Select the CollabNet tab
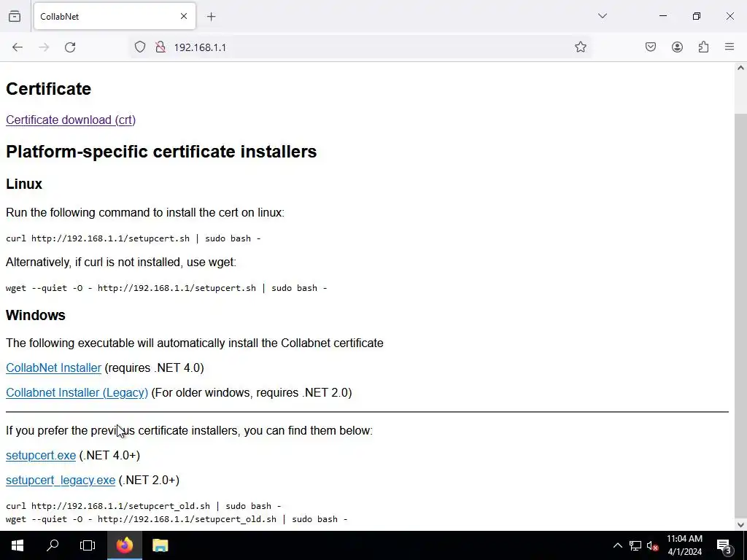The image size is (747, 560). (115, 16)
